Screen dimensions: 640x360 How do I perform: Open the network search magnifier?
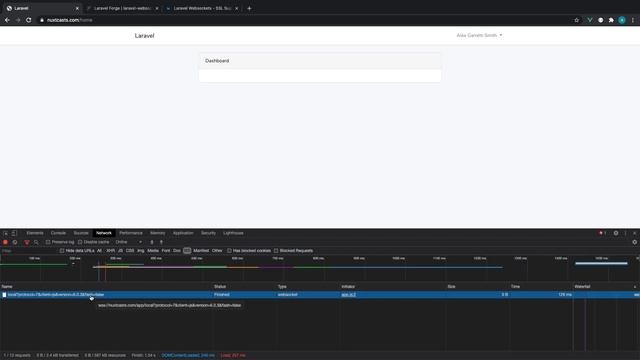36,242
